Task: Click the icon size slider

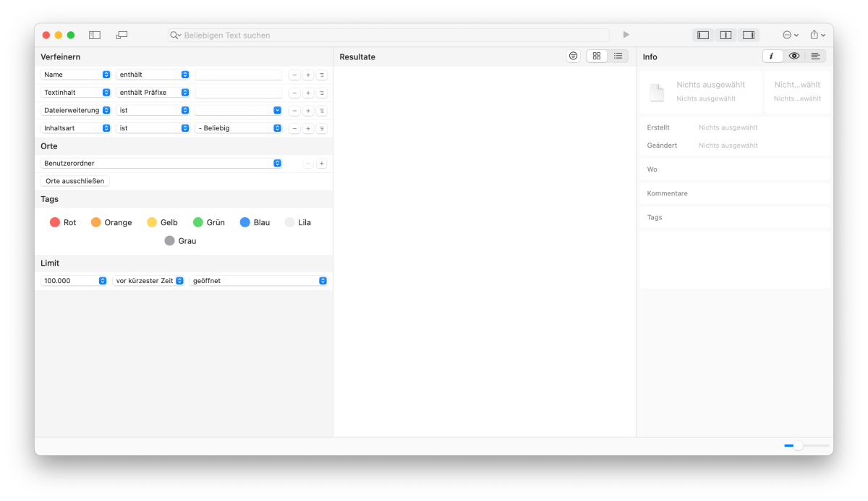Action: (806, 446)
